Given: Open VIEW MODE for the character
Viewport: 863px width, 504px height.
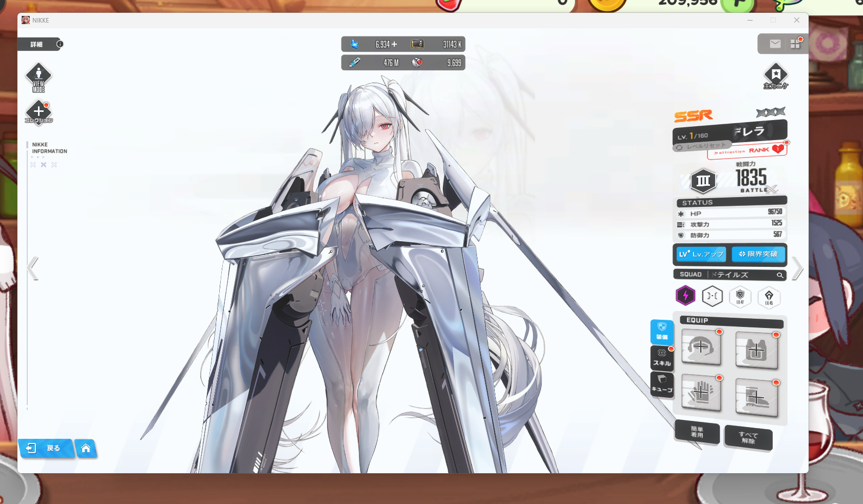Looking at the screenshot, I should tap(39, 77).
